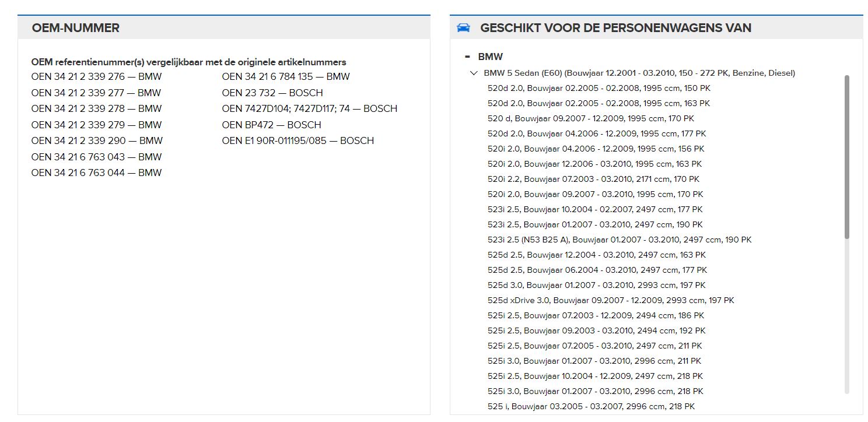
Task: Select 523i 2.5 (N53 B25 A) row
Action: [x=619, y=240]
